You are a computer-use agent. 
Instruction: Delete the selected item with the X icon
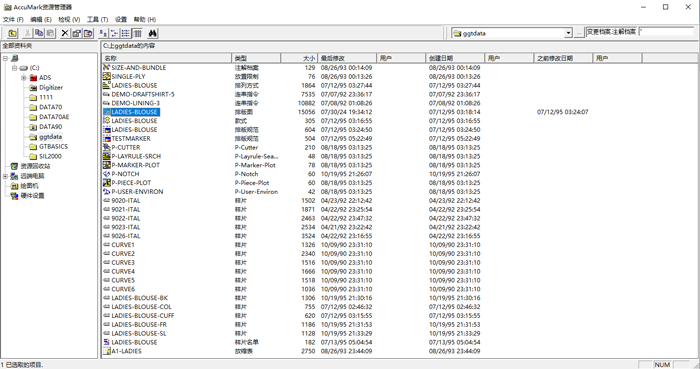(65, 33)
